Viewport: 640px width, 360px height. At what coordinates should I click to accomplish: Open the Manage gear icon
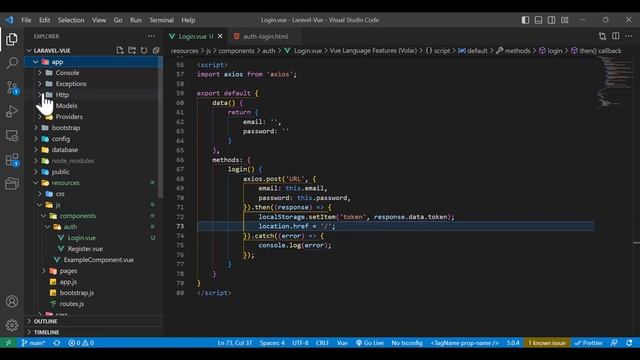pos(12,325)
